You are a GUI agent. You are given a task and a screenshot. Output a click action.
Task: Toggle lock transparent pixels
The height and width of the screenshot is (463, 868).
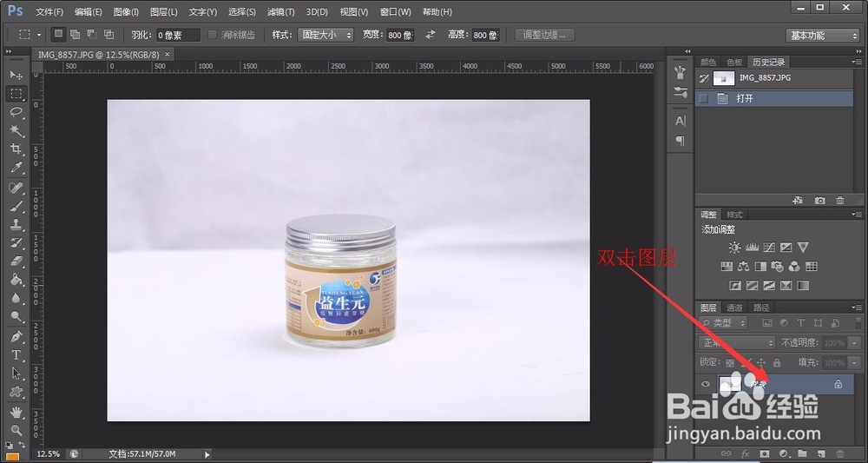[x=730, y=363]
